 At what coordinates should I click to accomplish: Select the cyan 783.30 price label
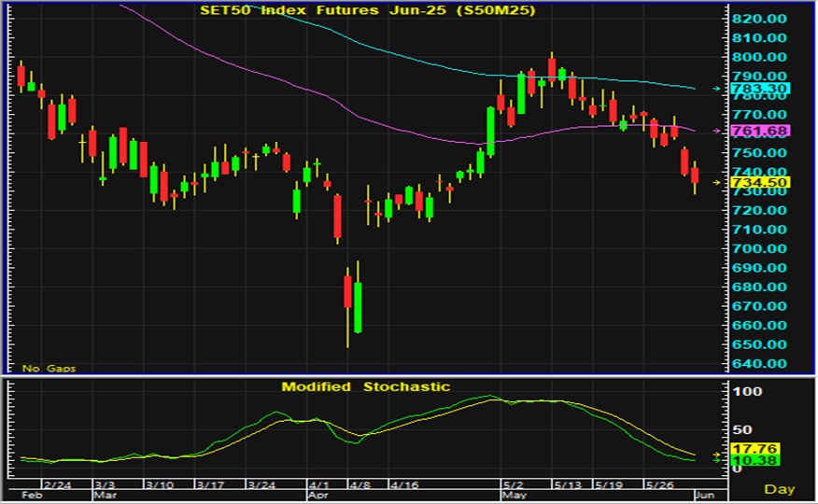pyautogui.click(x=761, y=90)
